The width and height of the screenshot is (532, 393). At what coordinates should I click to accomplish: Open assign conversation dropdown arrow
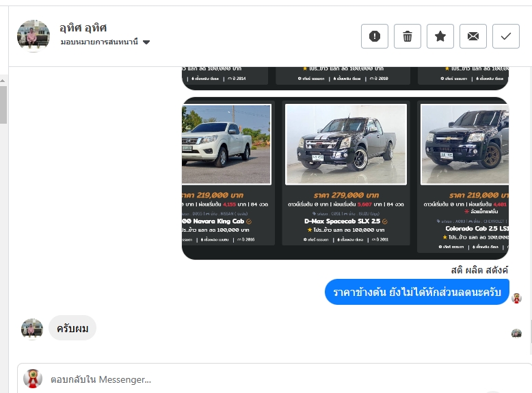(146, 42)
